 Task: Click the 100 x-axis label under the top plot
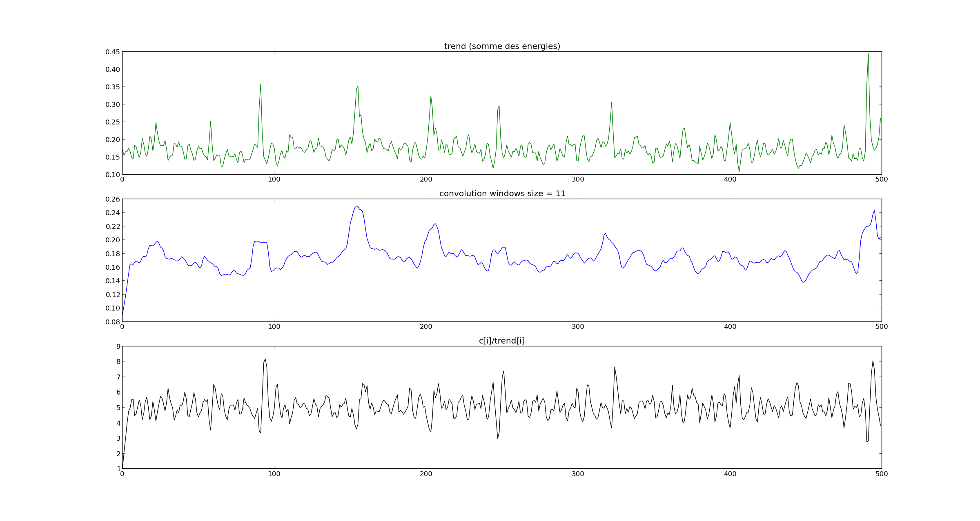click(274, 180)
